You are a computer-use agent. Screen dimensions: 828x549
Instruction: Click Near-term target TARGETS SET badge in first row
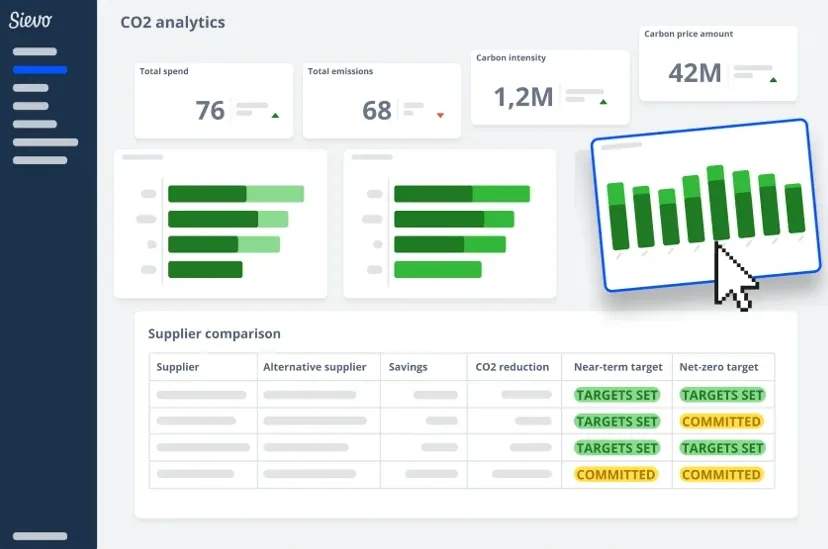pos(617,395)
